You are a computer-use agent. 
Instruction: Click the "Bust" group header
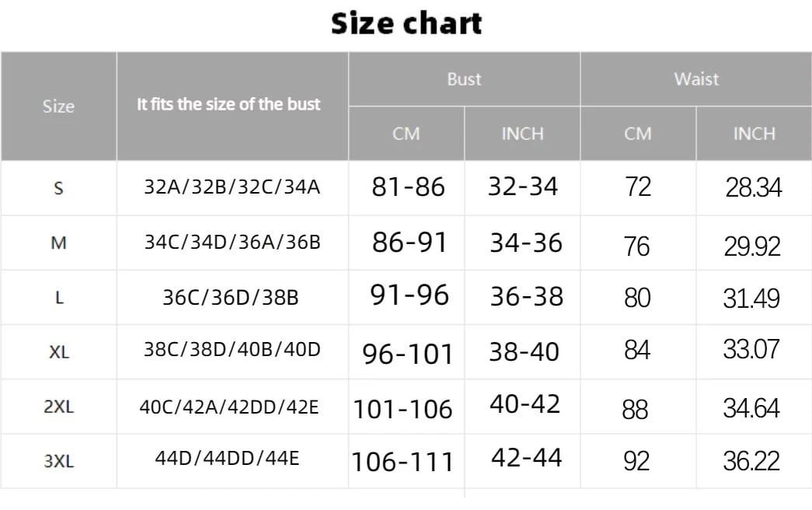(x=464, y=79)
